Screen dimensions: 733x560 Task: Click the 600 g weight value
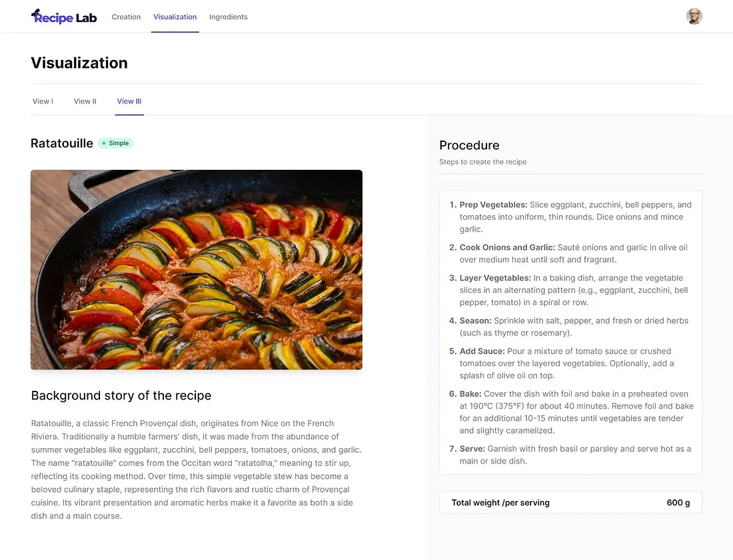678,503
